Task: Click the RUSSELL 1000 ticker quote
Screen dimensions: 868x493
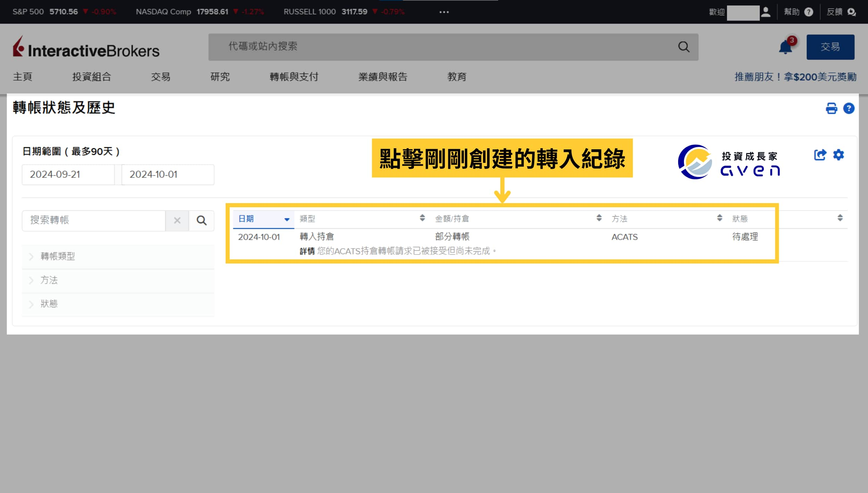Action: point(344,12)
